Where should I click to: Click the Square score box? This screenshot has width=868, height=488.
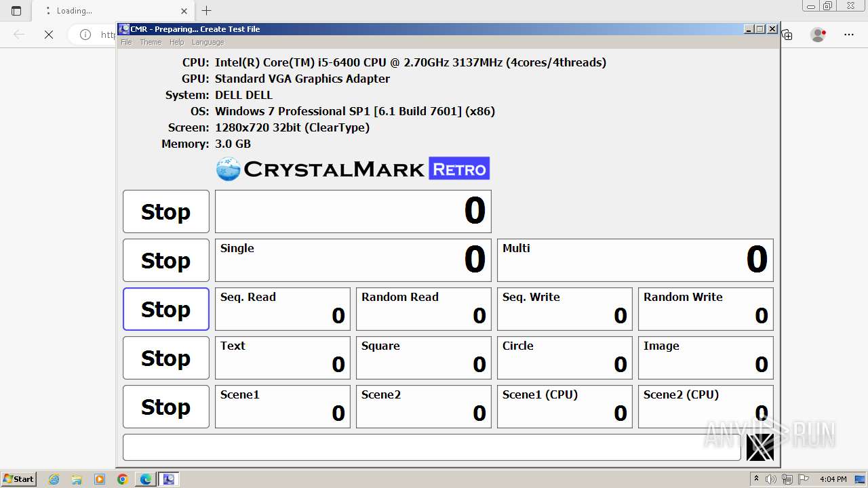[x=424, y=358]
